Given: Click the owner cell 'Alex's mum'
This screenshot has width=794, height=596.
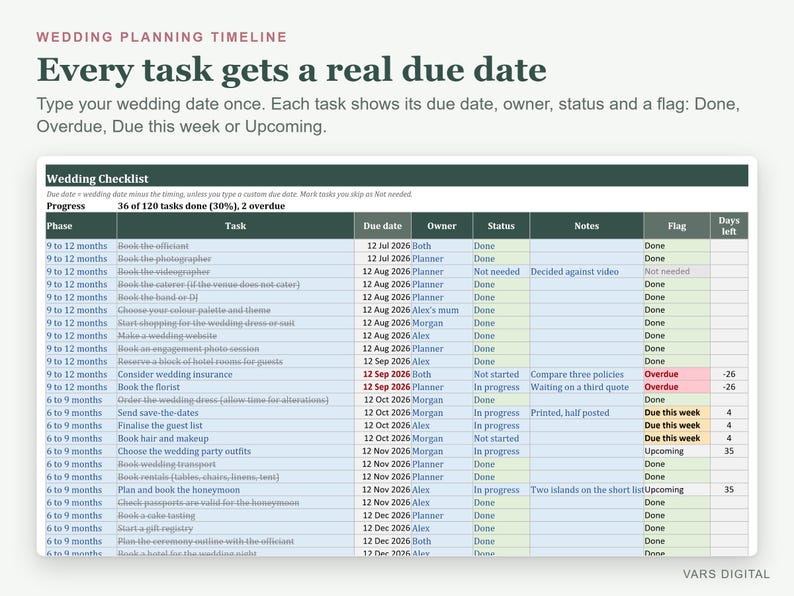Looking at the screenshot, I should click(x=442, y=310).
